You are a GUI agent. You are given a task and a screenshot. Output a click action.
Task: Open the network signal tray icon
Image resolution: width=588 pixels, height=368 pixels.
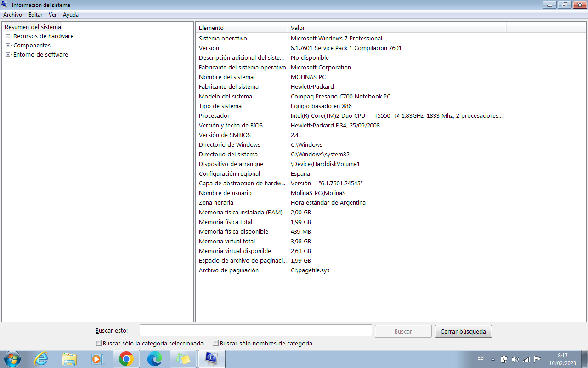click(526, 359)
